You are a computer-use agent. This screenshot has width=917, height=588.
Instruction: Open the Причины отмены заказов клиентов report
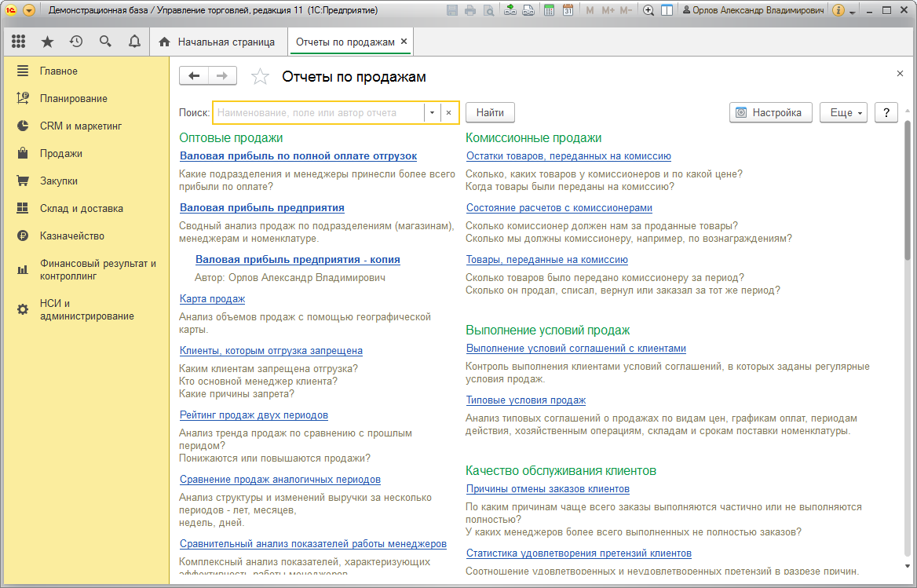tap(548, 488)
